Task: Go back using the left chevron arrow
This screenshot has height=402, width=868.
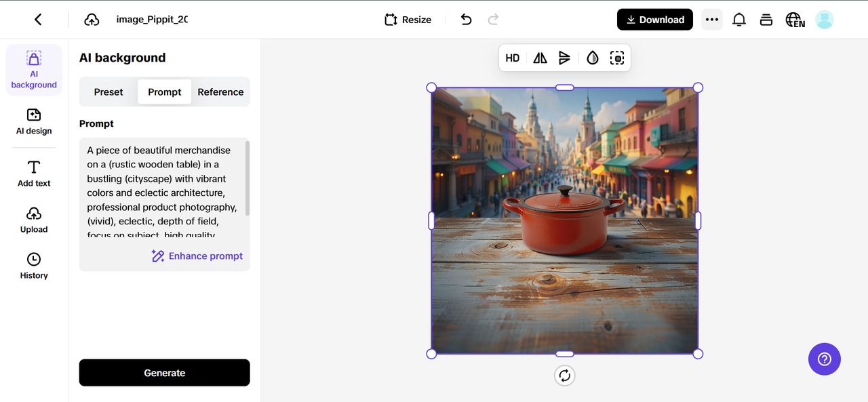Action: 38,20
